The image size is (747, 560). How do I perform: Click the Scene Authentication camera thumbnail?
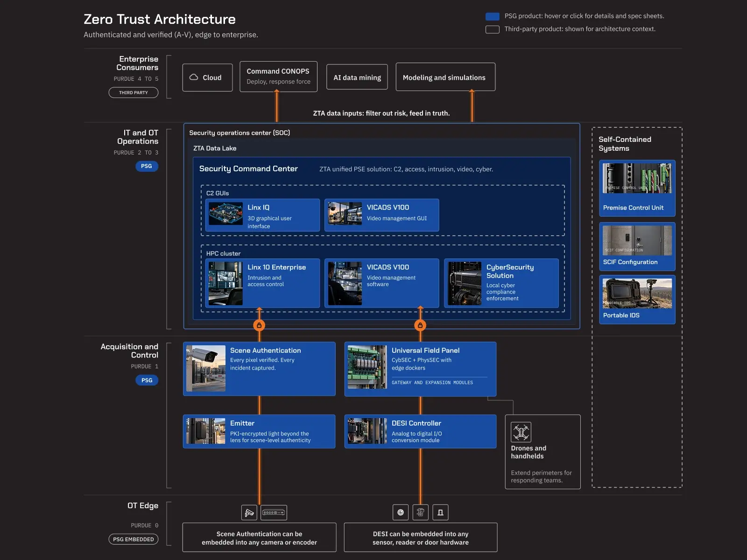point(206,368)
